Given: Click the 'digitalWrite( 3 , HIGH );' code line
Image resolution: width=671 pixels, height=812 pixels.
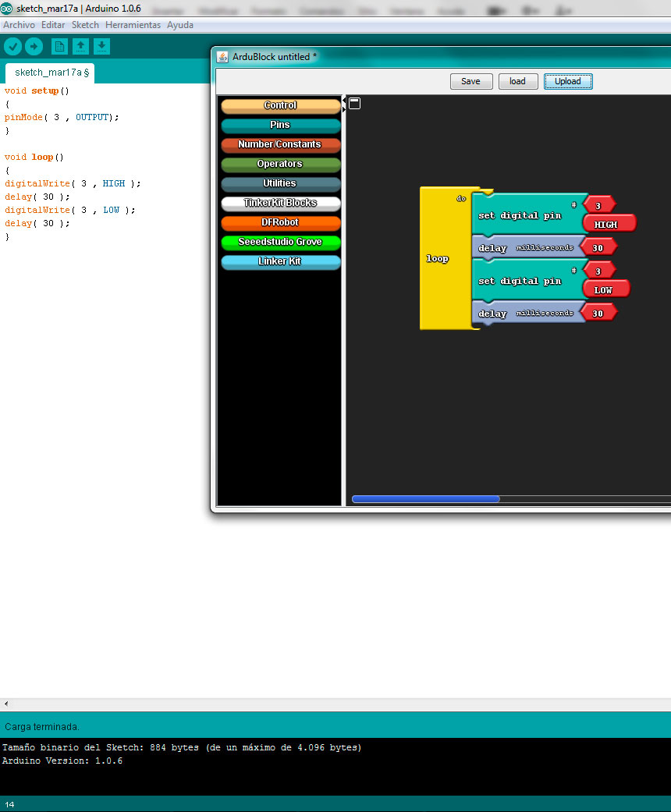Looking at the screenshot, I should point(73,183).
